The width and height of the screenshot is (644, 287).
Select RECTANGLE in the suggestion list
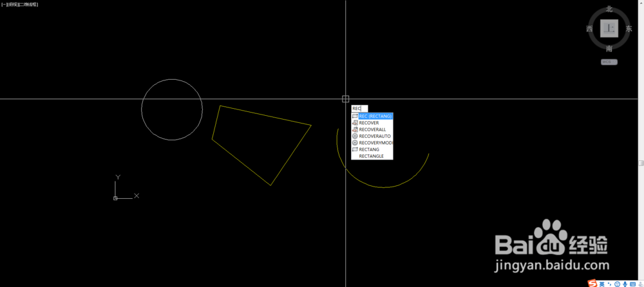click(372, 156)
